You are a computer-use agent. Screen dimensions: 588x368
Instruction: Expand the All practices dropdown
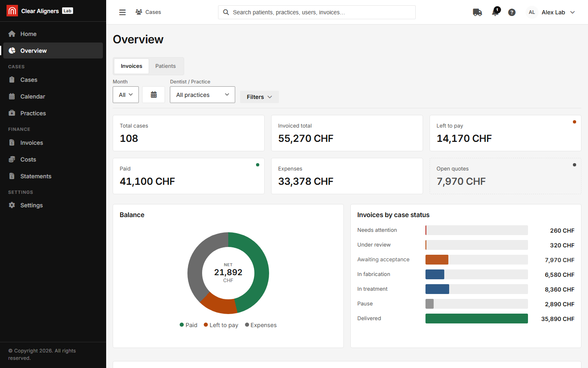203,94
